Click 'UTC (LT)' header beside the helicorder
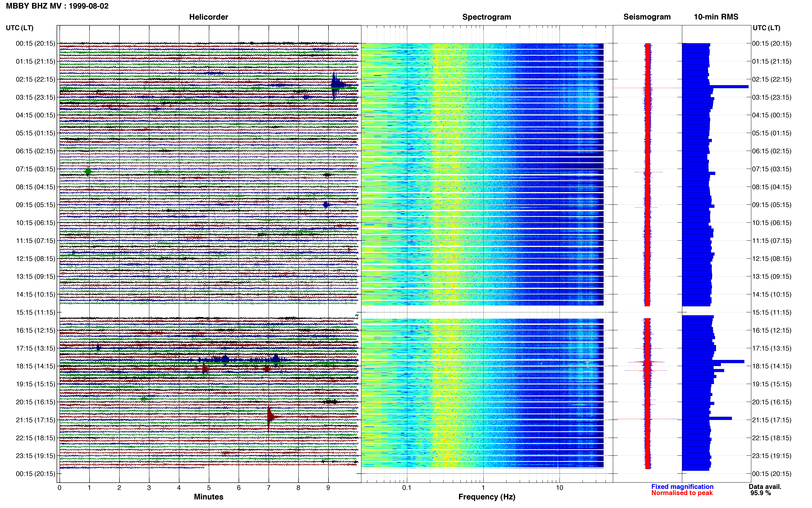 [x=19, y=28]
